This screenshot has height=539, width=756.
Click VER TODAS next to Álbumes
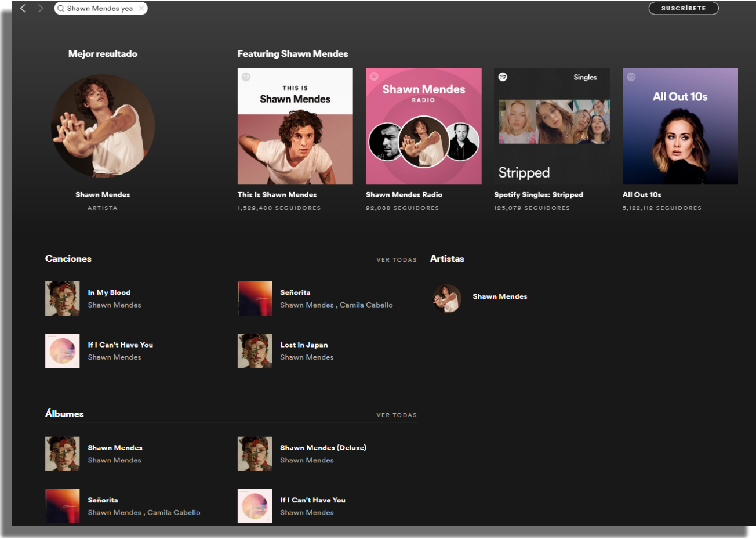(397, 415)
